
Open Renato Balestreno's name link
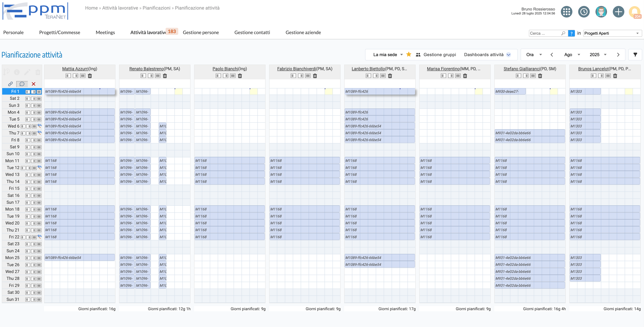[146, 69]
